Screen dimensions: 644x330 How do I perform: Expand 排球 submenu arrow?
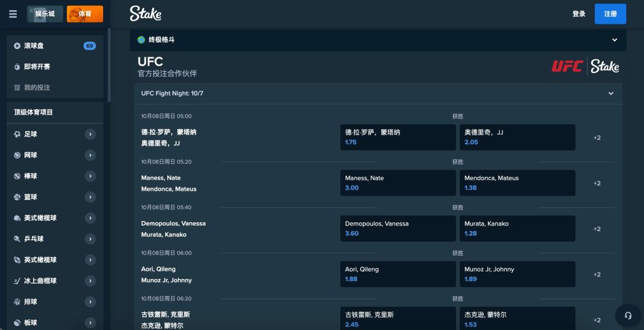(91, 302)
